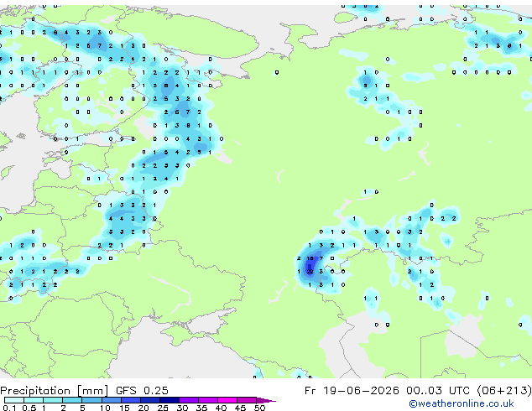Image resolution: width=532 pixels, height=411 pixels.
Task: Click the 5–10 mm legend color box
Action: (91, 400)
